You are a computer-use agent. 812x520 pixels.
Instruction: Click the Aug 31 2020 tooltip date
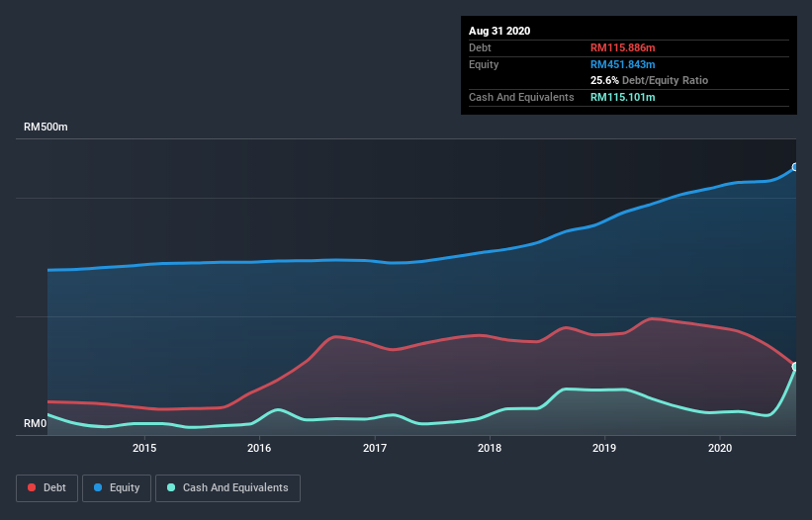click(499, 31)
